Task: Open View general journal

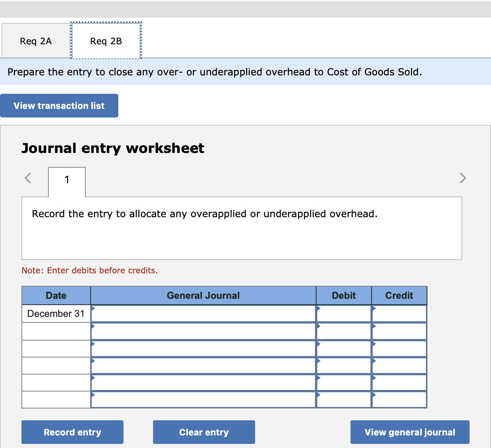Action: click(410, 432)
